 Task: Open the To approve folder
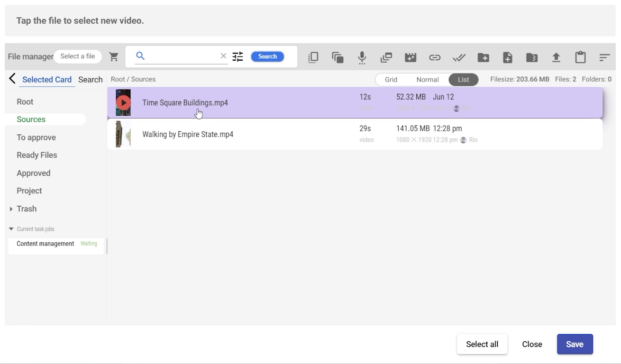[x=36, y=137]
